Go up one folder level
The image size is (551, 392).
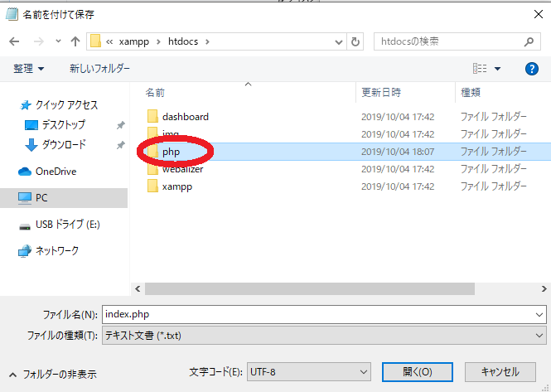pyautogui.click(x=75, y=41)
